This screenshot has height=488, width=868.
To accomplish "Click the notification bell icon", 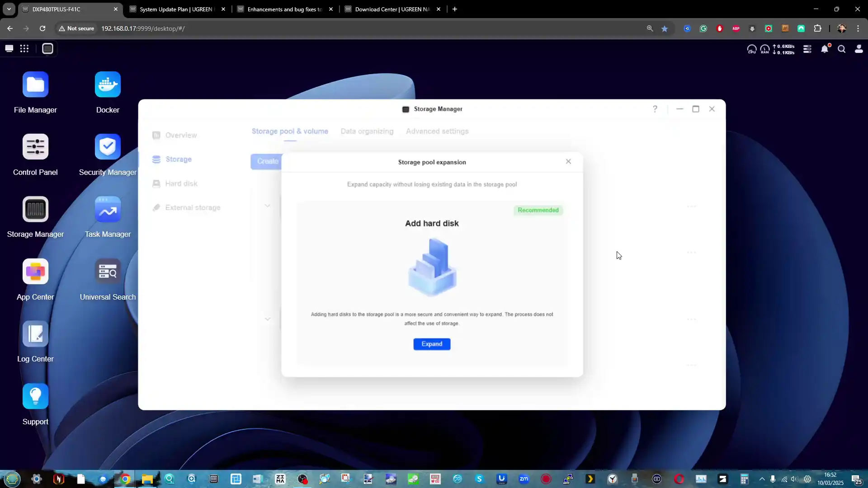I will (x=825, y=49).
